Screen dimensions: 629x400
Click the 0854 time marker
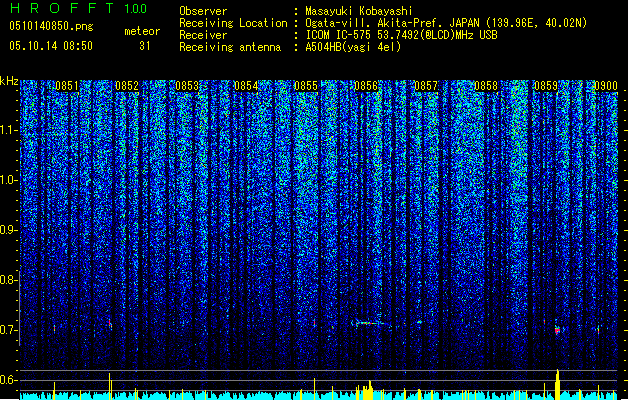[x=246, y=86]
